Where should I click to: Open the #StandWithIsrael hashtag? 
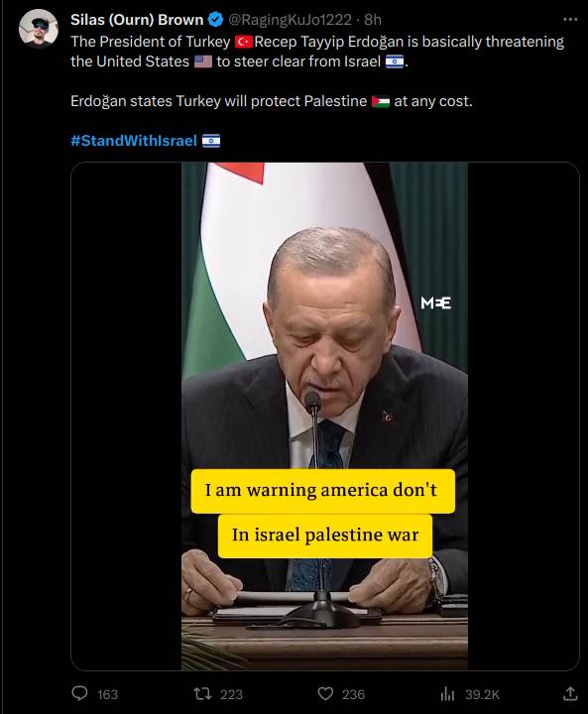click(134, 140)
